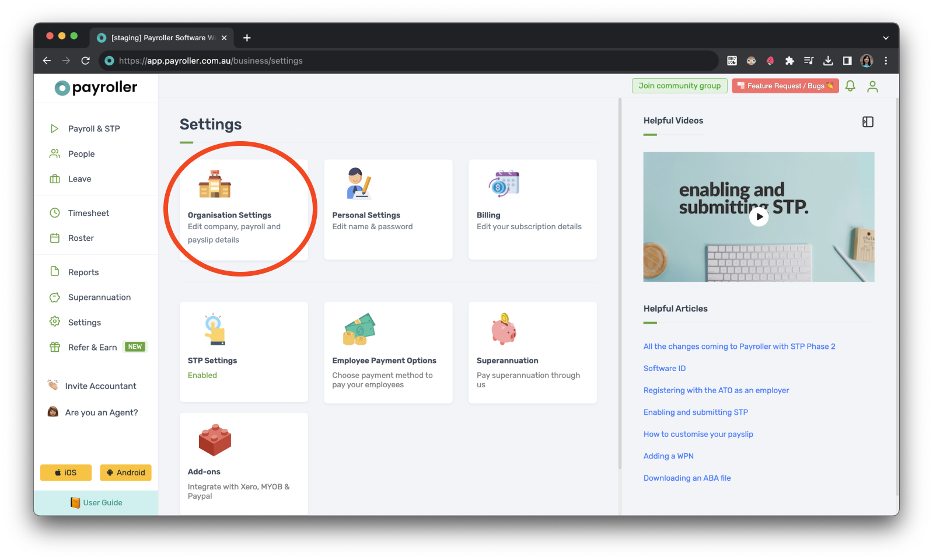Open the Roster page
Screen dimensions: 933x560
[x=81, y=238]
